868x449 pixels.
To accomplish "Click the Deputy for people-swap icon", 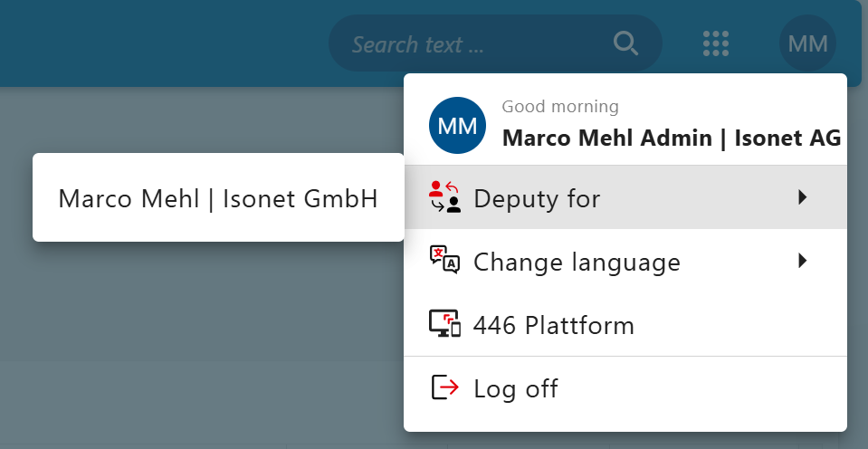I will pos(445,197).
